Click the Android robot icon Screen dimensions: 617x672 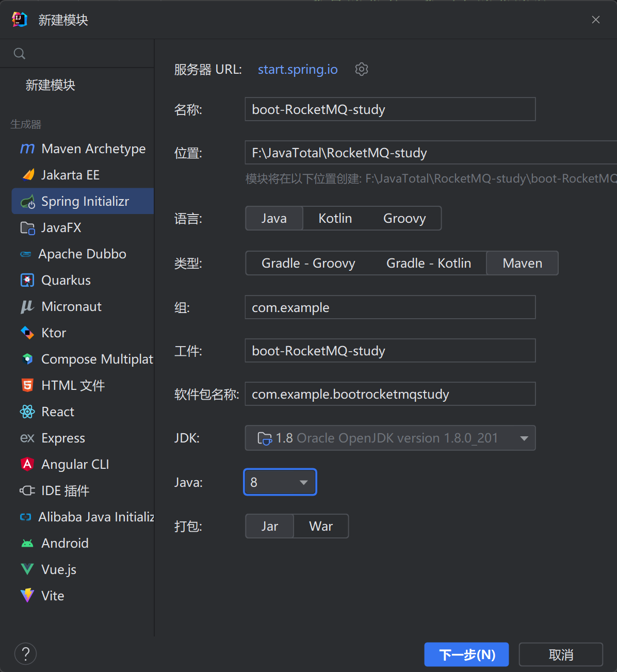click(27, 544)
